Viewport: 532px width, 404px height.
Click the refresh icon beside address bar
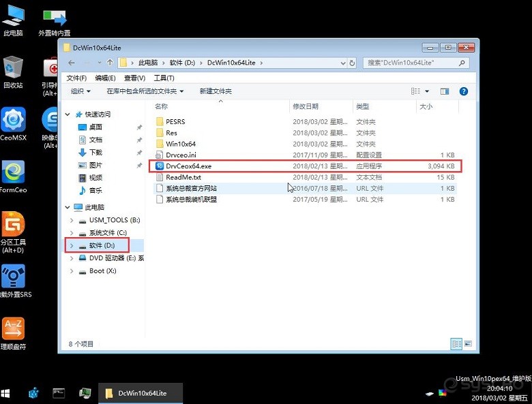coord(352,63)
